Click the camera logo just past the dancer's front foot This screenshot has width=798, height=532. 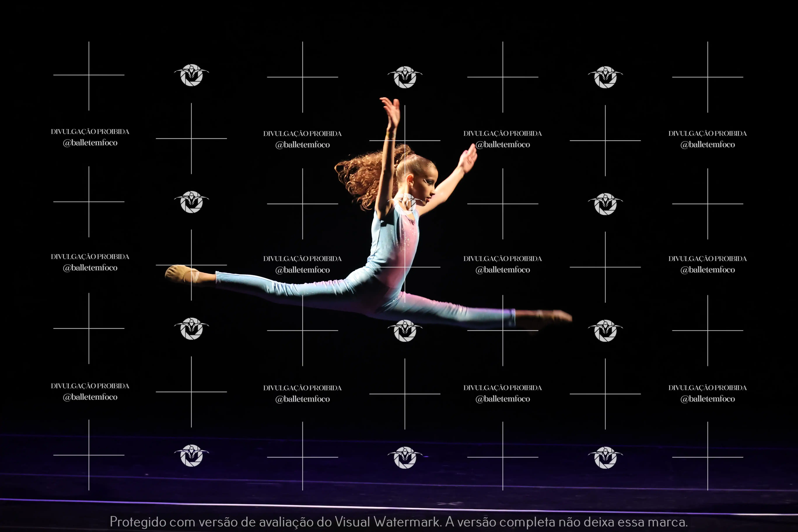coord(605,330)
